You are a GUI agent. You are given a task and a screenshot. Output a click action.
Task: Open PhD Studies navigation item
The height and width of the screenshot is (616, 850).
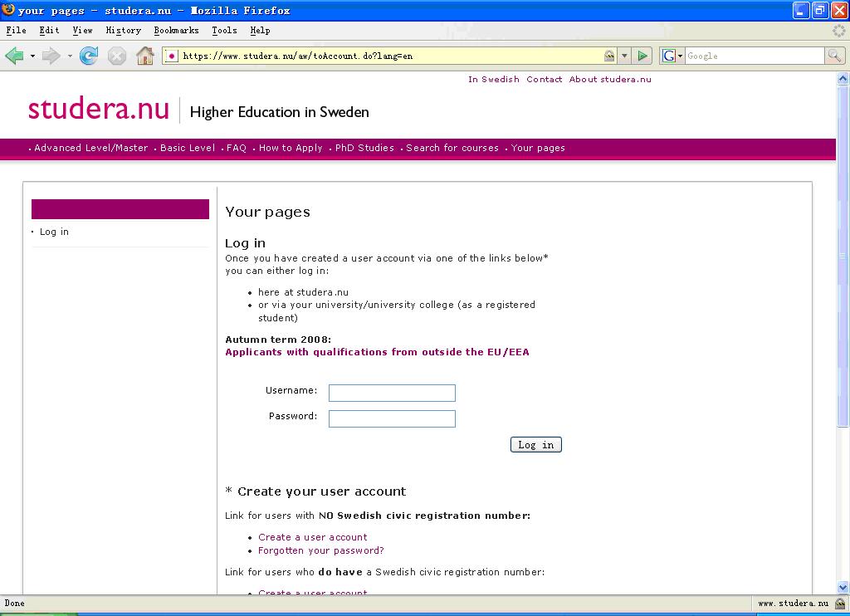pyautogui.click(x=364, y=148)
